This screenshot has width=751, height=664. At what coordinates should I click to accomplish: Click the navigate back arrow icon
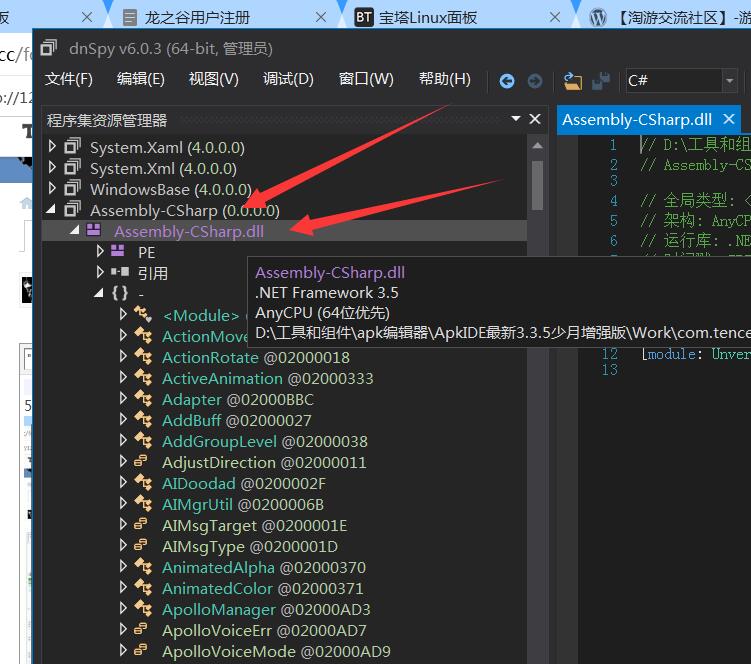[507, 81]
